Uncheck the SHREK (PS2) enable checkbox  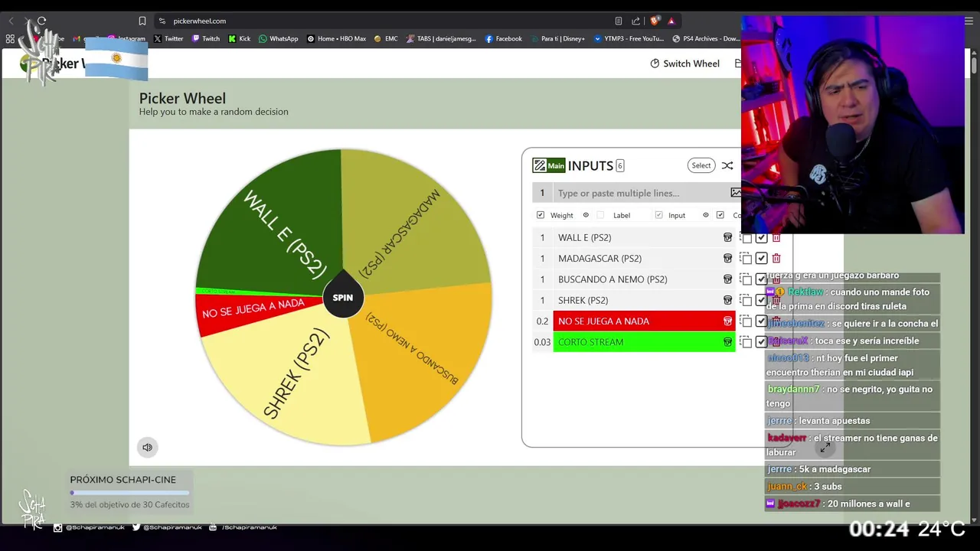[x=761, y=300]
